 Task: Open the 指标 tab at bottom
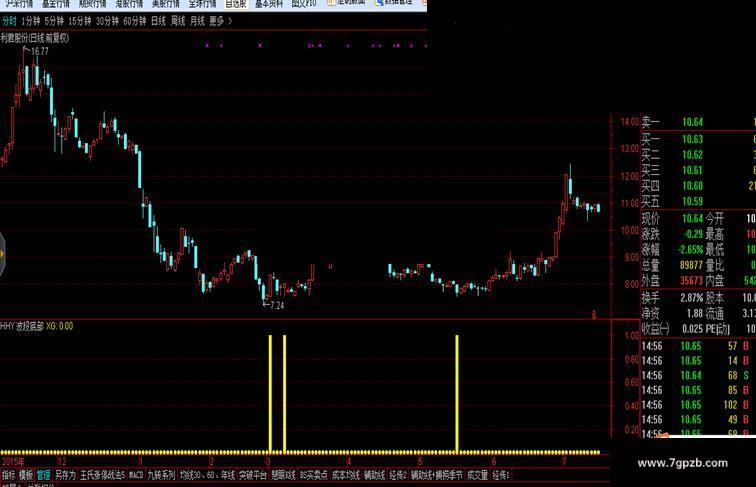coord(9,475)
